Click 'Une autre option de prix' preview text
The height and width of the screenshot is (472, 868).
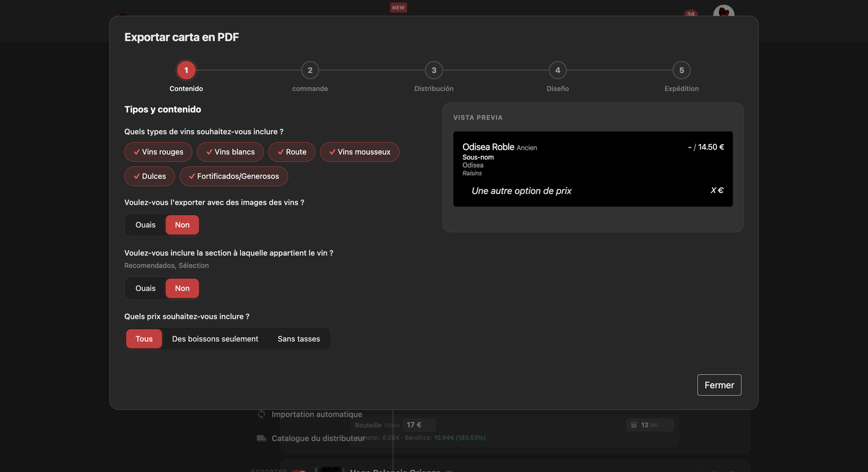[521, 191]
